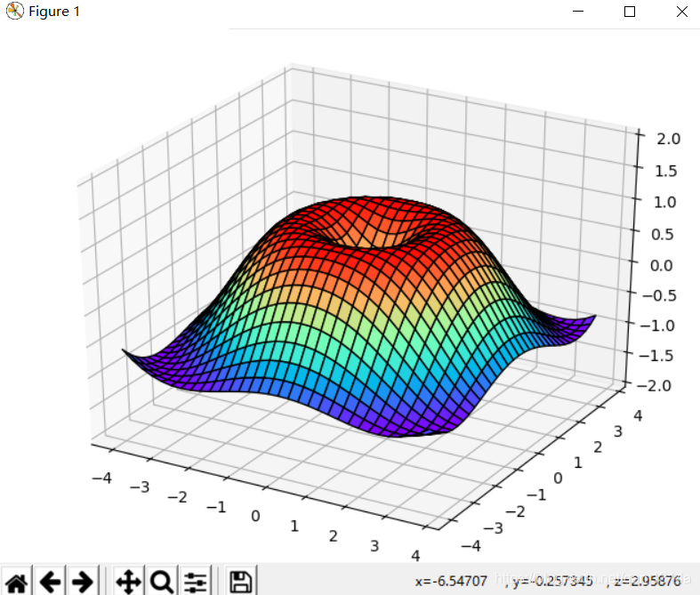
Task: Go back to the previous view
Action: pyautogui.click(x=50, y=582)
